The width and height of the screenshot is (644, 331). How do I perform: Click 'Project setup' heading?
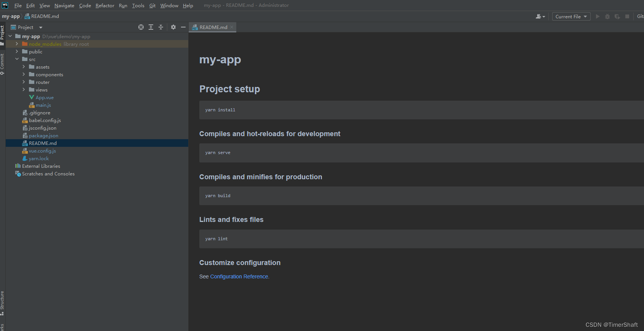(229, 89)
